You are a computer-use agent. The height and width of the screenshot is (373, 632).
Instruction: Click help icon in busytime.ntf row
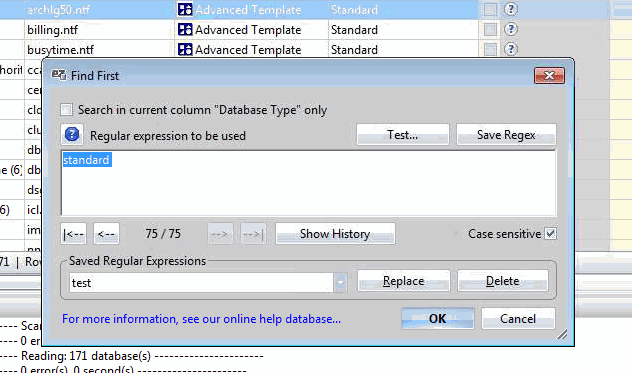[x=511, y=49]
